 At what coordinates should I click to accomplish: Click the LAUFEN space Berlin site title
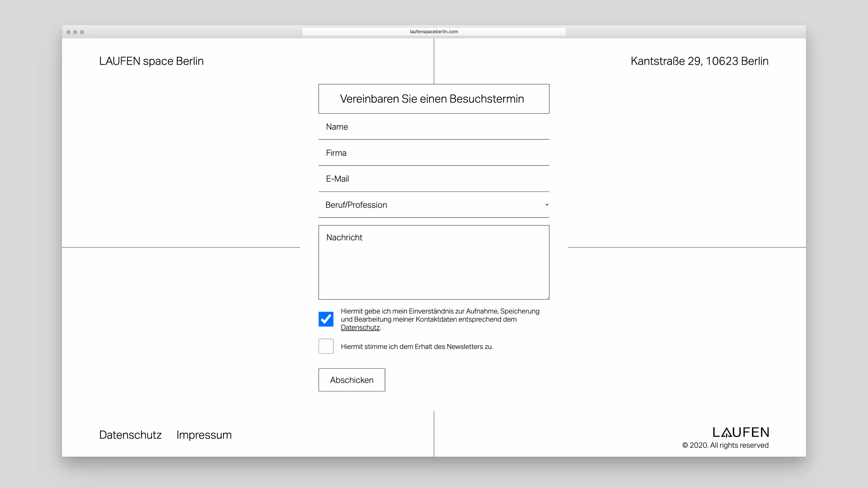pos(151,61)
